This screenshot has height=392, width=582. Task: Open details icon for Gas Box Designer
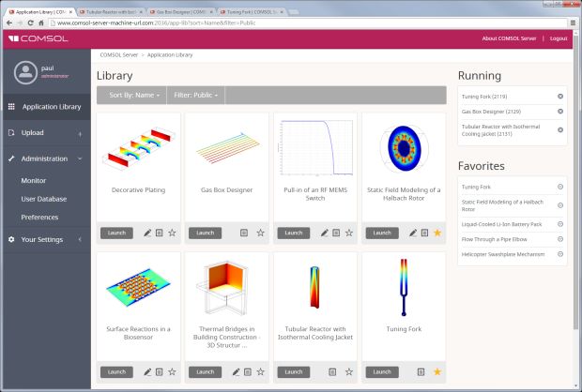(244, 233)
